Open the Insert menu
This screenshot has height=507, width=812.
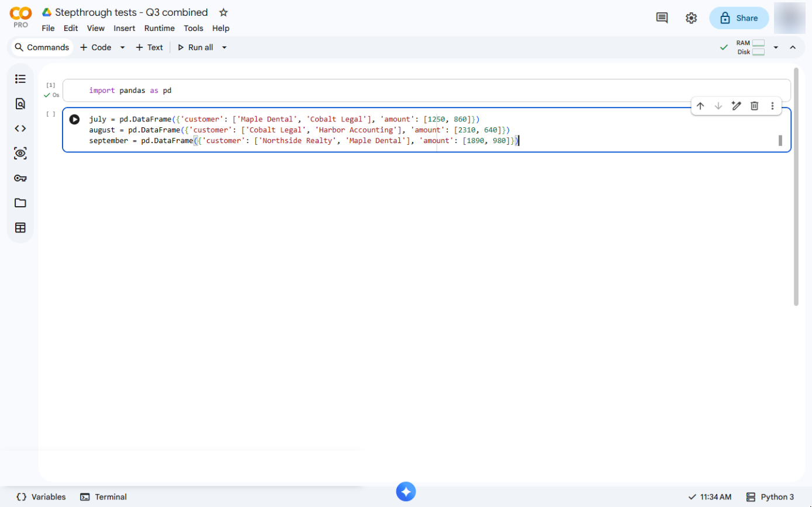coord(125,28)
